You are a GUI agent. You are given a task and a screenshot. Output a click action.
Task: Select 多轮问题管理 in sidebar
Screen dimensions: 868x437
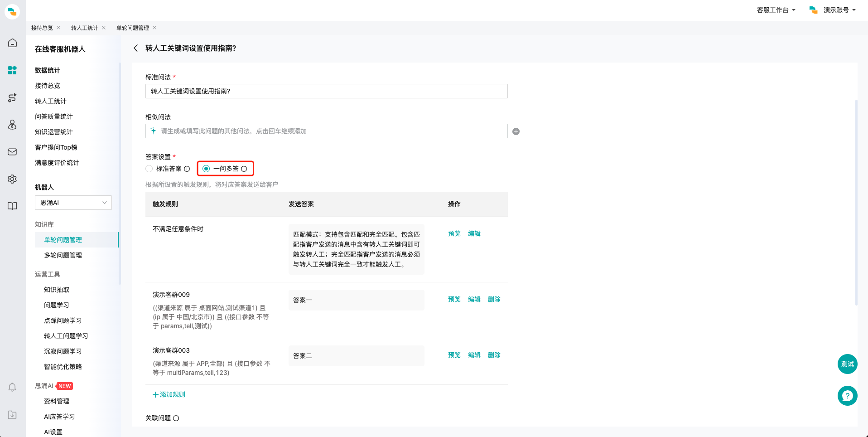63,255
